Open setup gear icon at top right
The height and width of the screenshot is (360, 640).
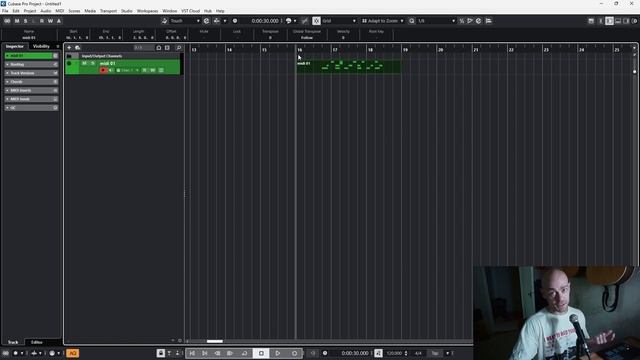pyautogui.click(x=635, y=21)
